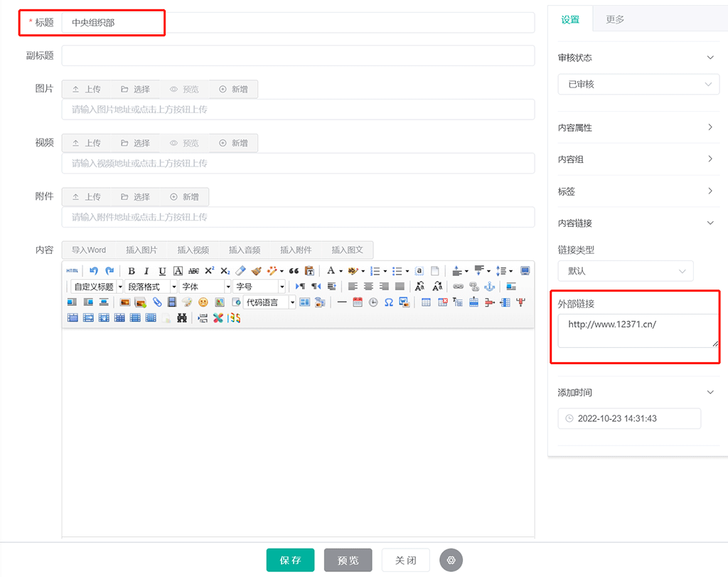This screenshot has width=728, height=577.
Task: Click the 预览 button at bottom
Action: pyautogui.click(x=348, y=560)
